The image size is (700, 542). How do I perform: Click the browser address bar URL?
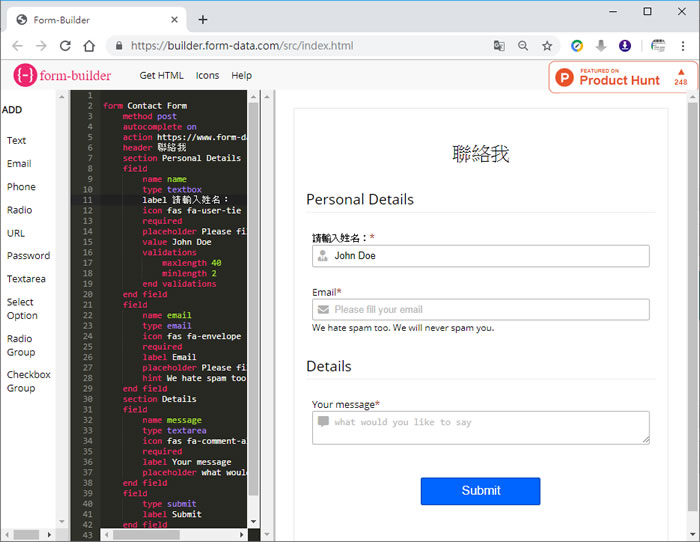click(x=242, y=46)
